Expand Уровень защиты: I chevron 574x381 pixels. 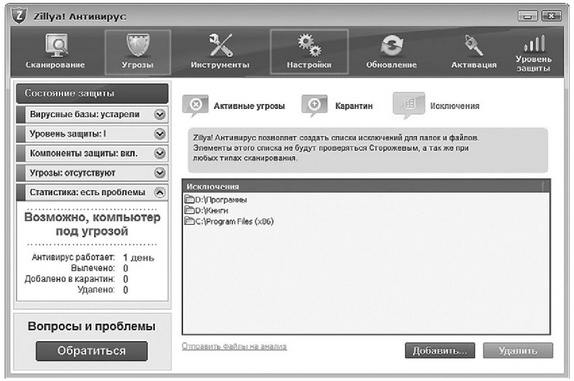pos(160,134)
